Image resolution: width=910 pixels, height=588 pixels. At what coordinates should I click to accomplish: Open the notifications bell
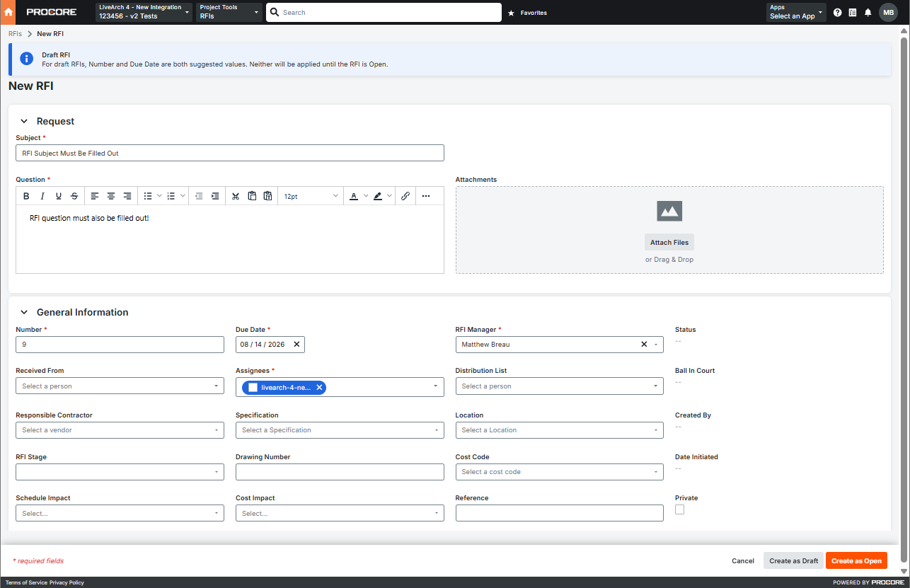coord(868,13)
